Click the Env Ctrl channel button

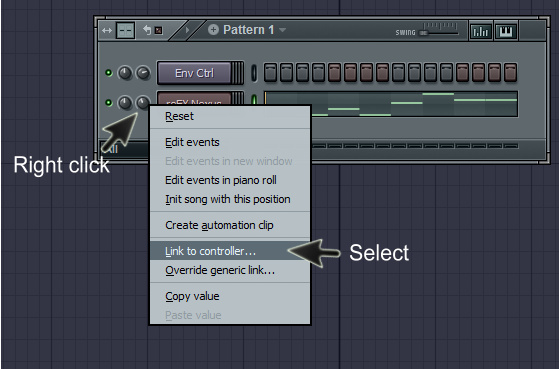(x=194, y=73)
